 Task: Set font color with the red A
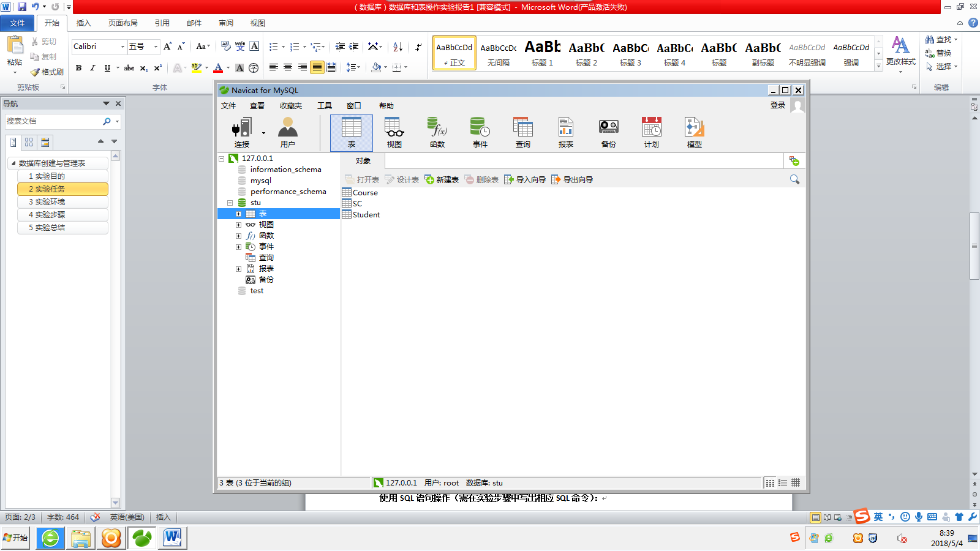(x=218, y=68)
